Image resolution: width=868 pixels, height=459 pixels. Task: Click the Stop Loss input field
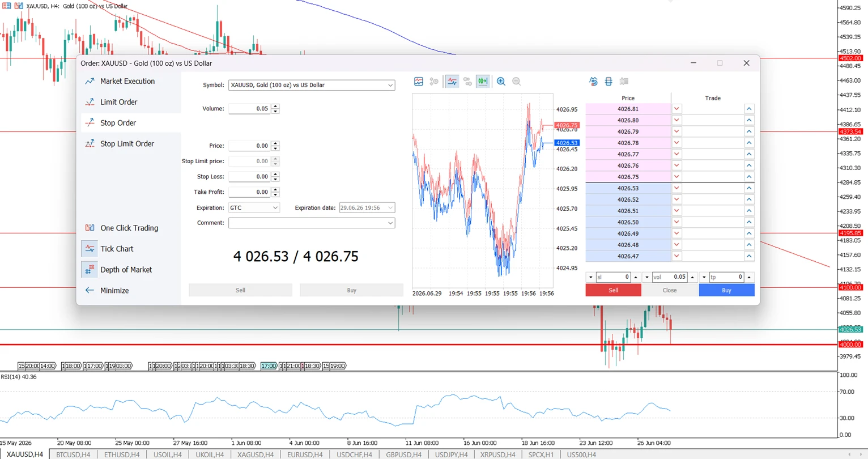pyautogui.click(x=249, y=177)
